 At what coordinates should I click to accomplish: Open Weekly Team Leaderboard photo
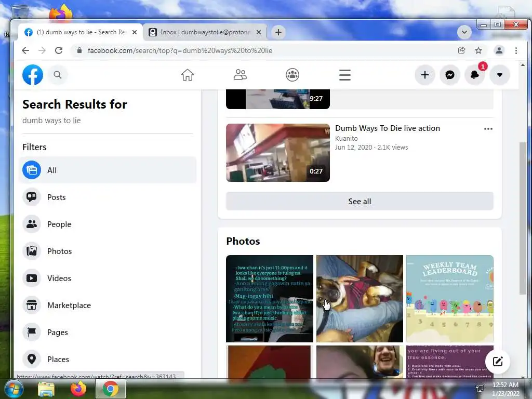click(x=450, y=299)
